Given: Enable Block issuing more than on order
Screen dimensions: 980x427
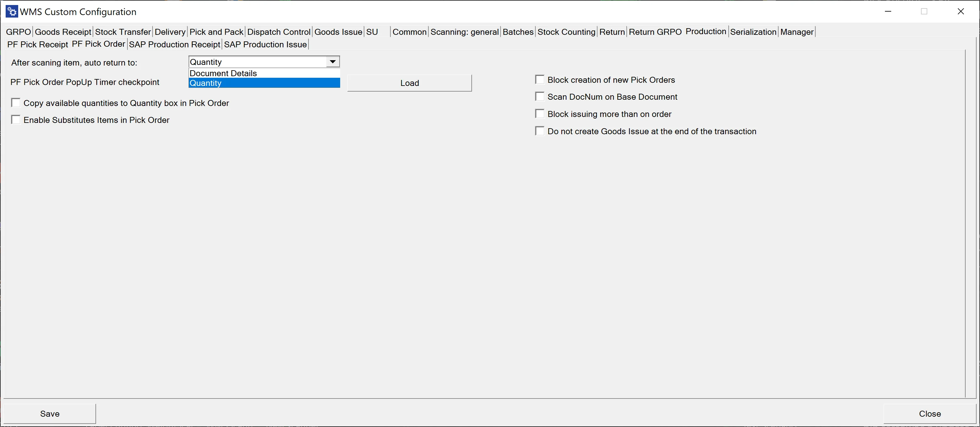Looking at the screenshot, I should [x=540, y=113].
